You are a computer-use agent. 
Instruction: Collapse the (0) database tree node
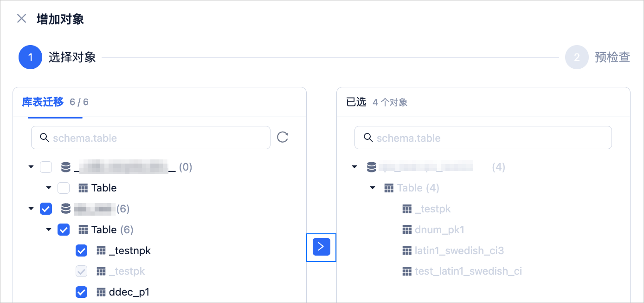point(31,167)
